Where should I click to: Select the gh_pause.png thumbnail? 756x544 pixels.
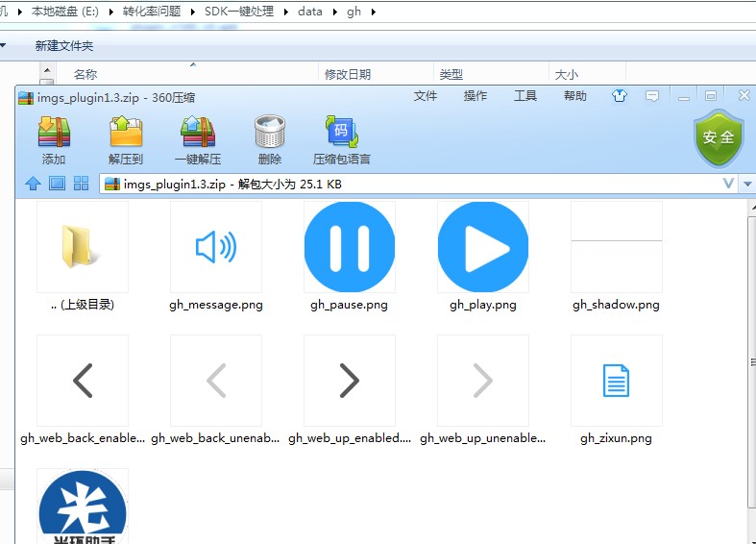350,247
